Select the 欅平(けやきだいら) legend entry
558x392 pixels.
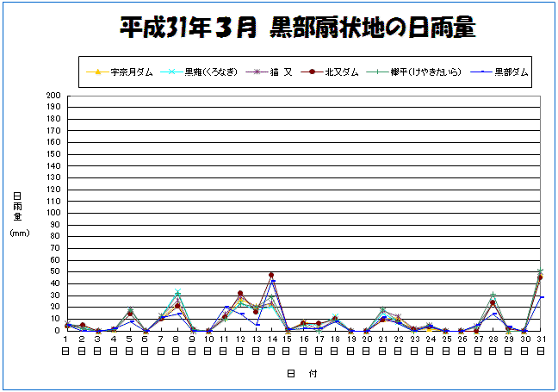coord(413,72)
